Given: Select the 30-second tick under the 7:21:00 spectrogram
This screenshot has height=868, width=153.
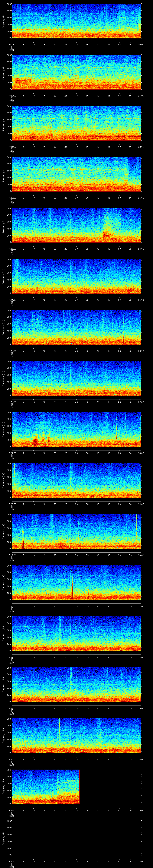Looking at the screenshot, I should tap(76, 147).
